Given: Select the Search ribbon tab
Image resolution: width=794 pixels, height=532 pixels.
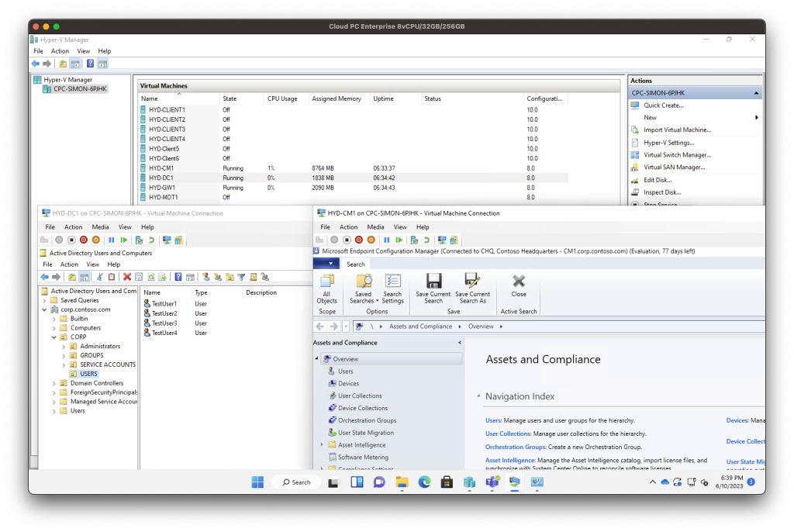Looking at the screenshot, I should 356,264.
